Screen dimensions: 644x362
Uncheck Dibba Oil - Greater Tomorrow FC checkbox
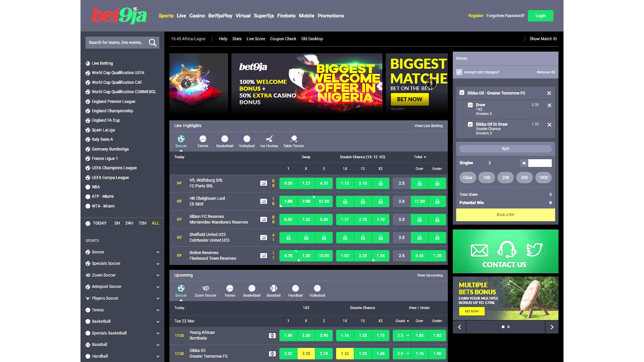(462, 93)
